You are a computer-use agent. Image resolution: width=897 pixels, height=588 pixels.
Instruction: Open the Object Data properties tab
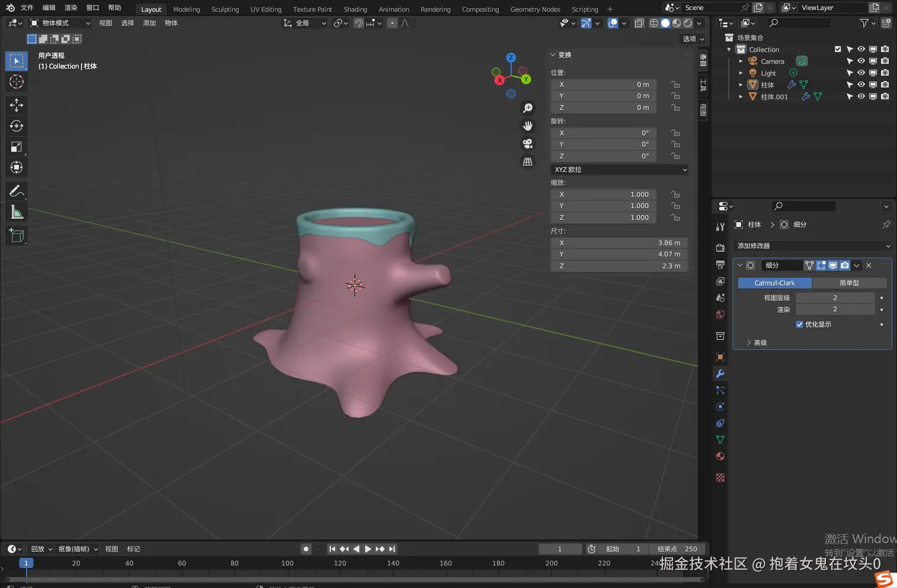pyautogui.click(x=720, y=440)
